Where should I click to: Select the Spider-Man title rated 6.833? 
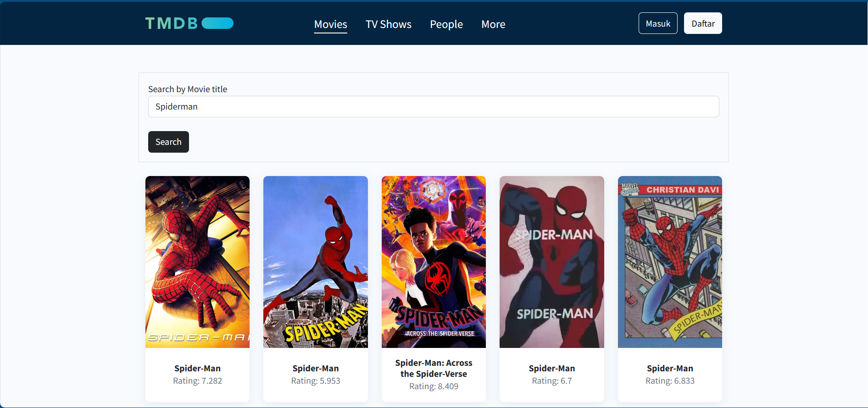[x=670, y=369]
